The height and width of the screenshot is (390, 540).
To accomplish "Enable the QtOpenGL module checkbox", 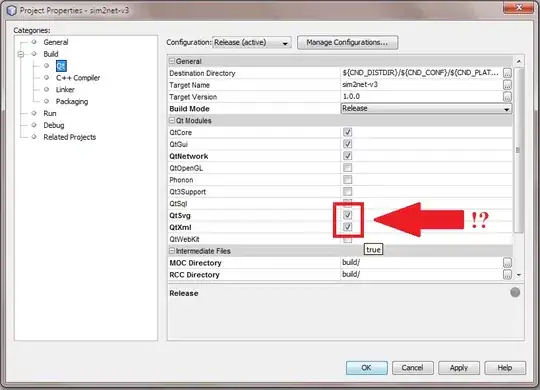I will 347,168.
